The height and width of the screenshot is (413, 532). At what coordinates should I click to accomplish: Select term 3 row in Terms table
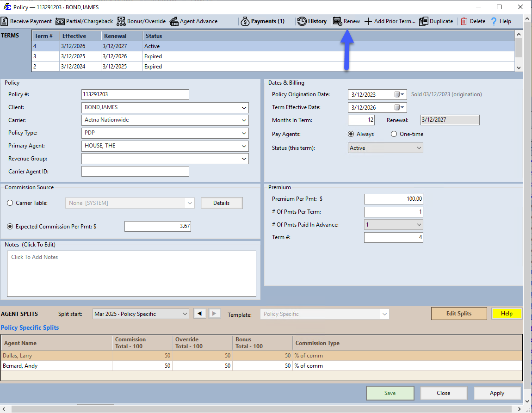coord(273,56)
